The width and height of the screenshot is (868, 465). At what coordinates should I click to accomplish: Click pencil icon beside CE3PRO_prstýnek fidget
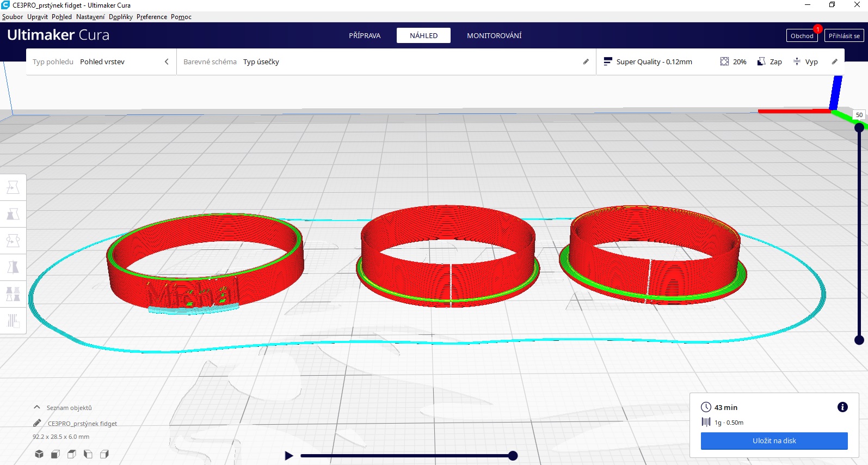(37, 423)
